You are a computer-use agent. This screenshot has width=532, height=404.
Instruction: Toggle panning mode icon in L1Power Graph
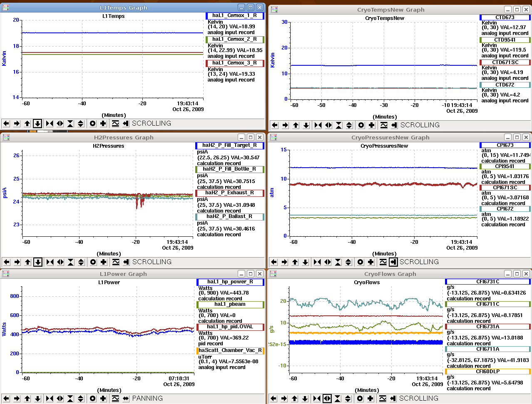pyautogui.click(x=126, y=399)
